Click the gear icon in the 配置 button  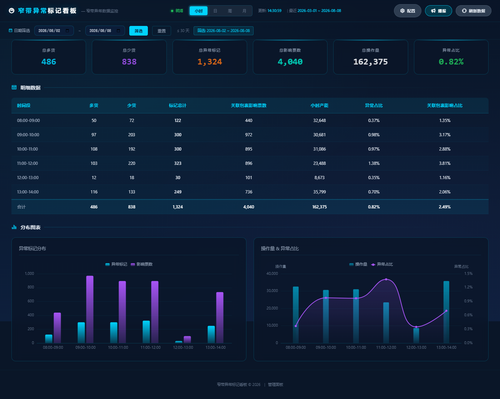(402, 11)
